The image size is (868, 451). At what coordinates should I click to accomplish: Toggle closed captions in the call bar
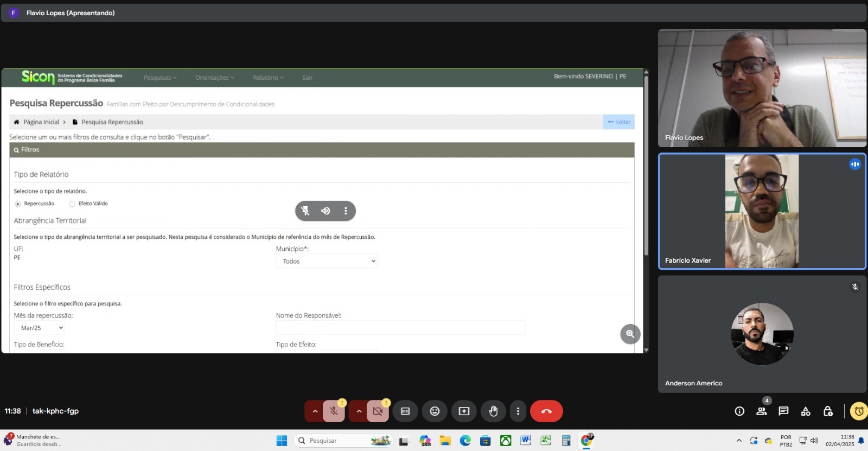(x=405, y=411)
